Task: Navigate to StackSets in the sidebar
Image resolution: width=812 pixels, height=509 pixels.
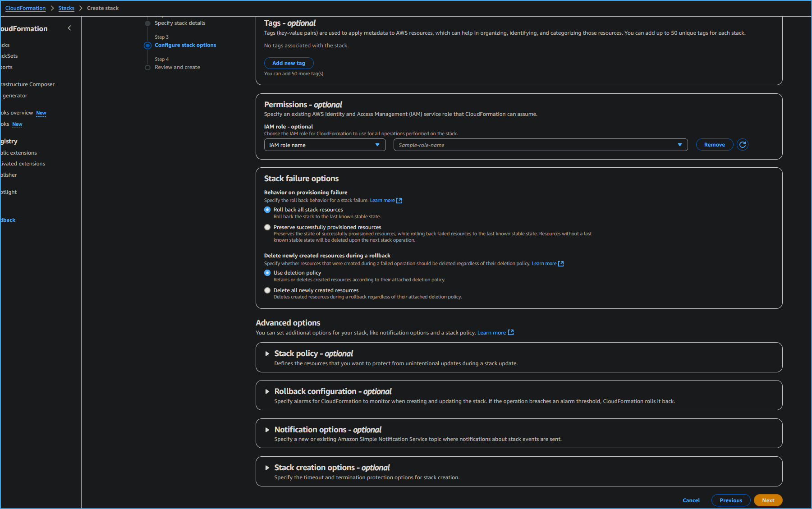Action: [9, 55]
